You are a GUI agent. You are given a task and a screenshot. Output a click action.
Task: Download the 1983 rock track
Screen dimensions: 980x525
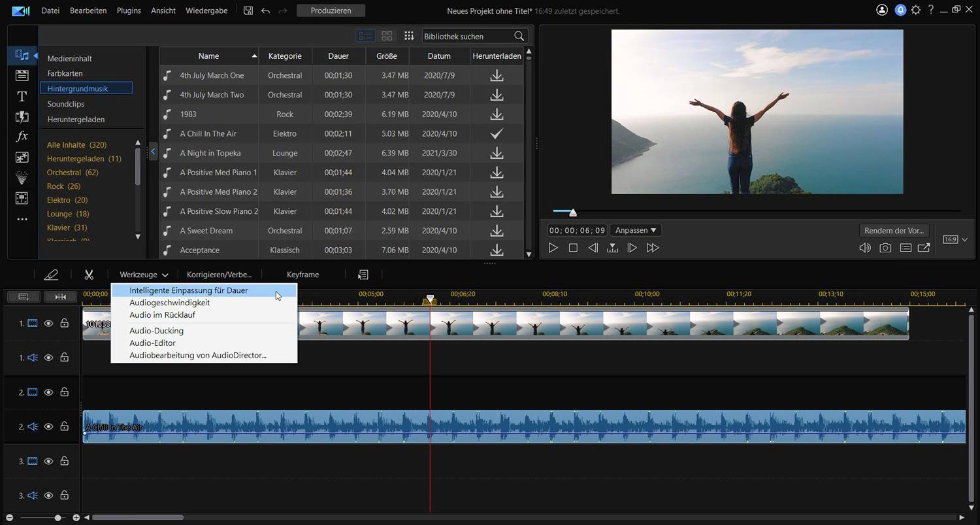(497, 114)
